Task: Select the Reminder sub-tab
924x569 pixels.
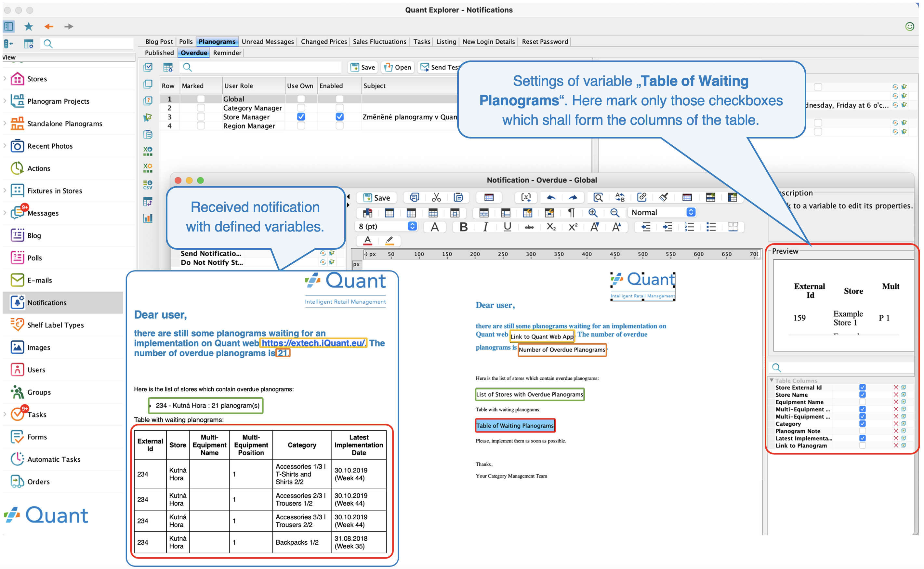Action: tap(227, 53)
